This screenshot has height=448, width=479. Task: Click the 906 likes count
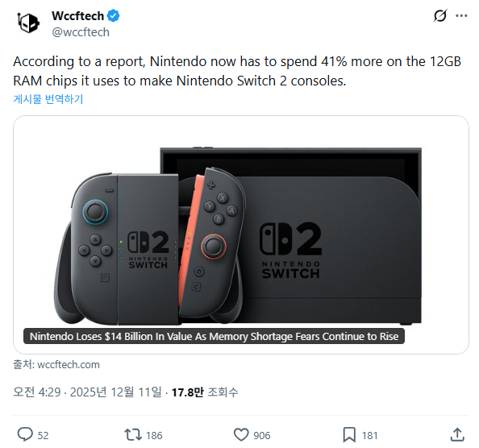pyautogui.click(x=262, y=435)
